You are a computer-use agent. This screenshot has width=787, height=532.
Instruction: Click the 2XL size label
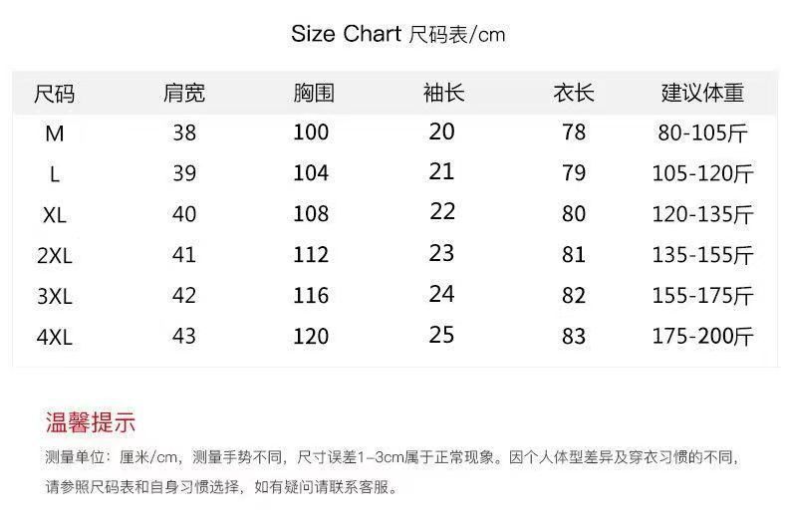55,256
